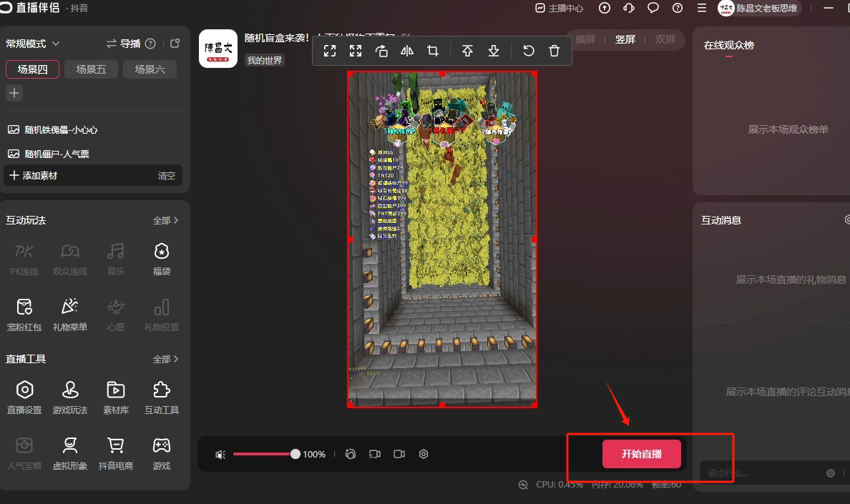Delete the selected source with trash icon

[554, 51]
